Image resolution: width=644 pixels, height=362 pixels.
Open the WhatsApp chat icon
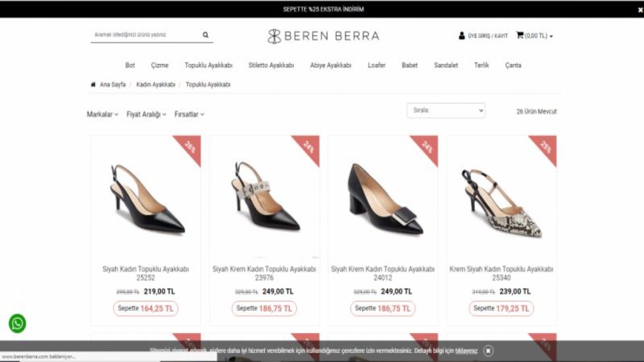17,323
